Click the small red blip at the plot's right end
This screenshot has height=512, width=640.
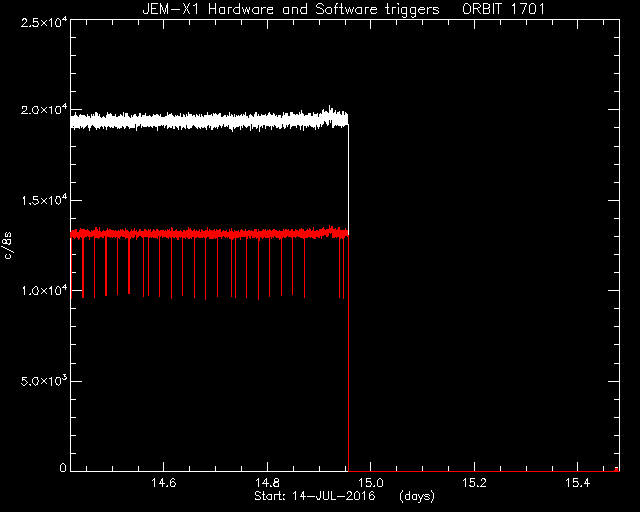pos(616,470)
